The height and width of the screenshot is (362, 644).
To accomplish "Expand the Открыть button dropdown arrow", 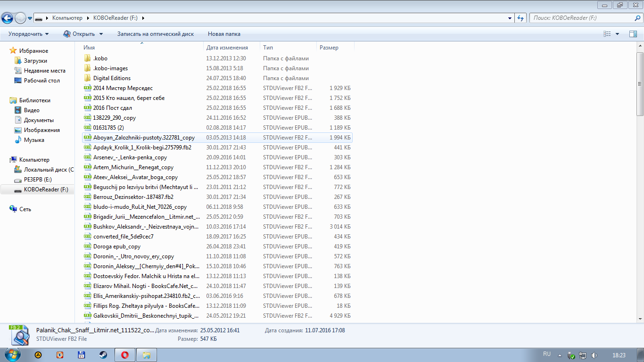I will [101, 34].
